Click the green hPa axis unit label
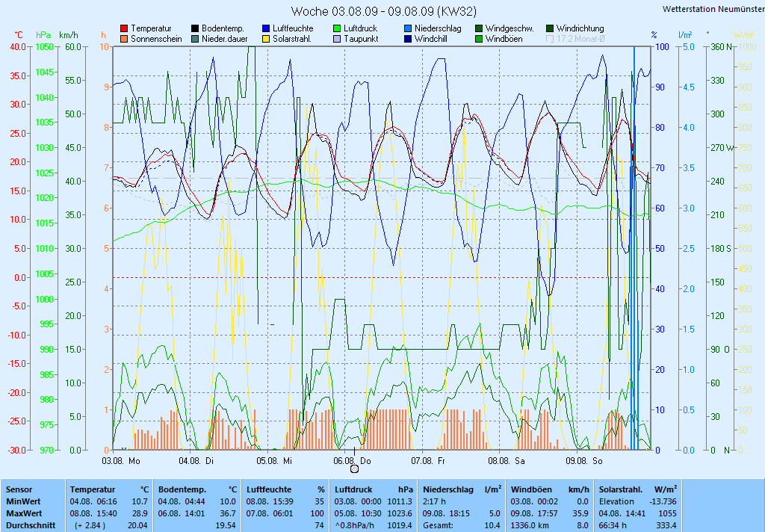Image resolution: width=765 pixels, height=532 pixels. [43, 35]
